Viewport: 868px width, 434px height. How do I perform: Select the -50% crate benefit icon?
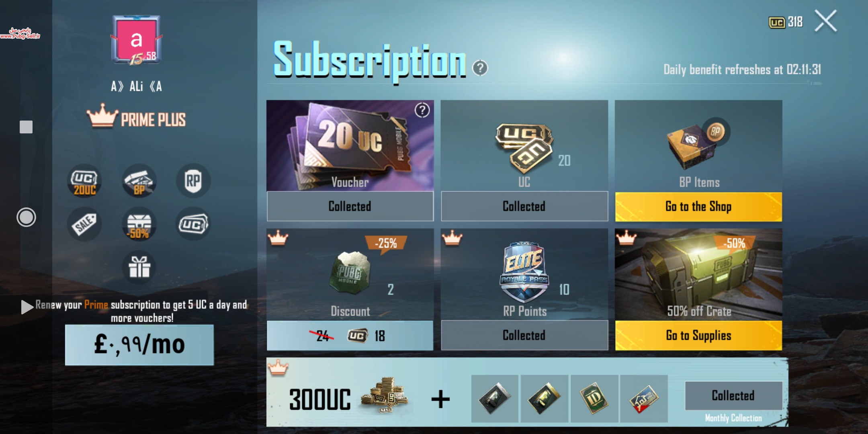coord(139,224)
